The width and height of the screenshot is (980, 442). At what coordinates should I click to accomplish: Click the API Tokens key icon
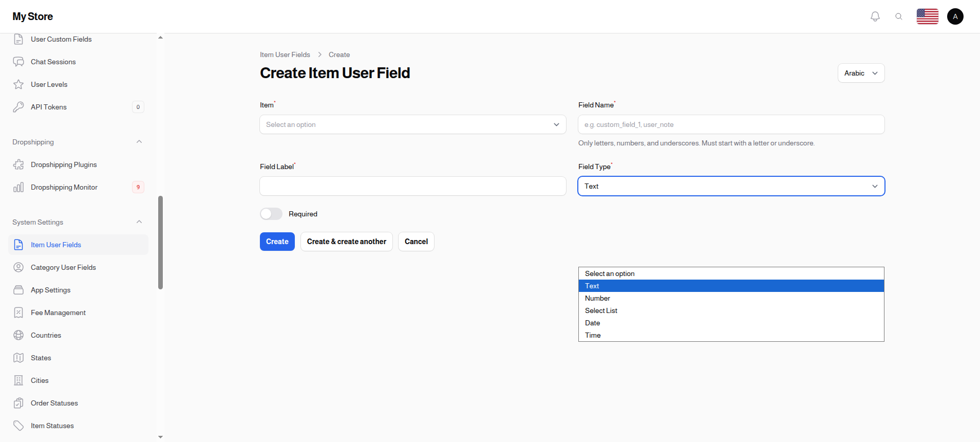pos(18,107)
